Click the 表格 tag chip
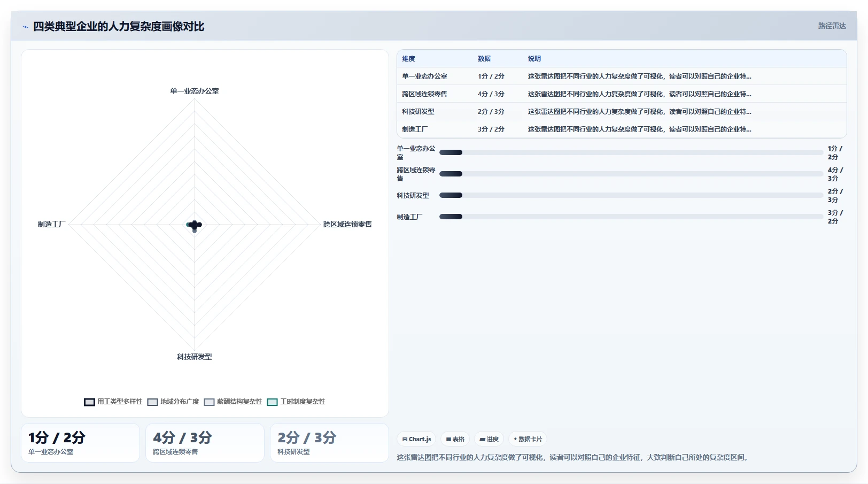This screenshot has width=868, height=484. [455, 439]
